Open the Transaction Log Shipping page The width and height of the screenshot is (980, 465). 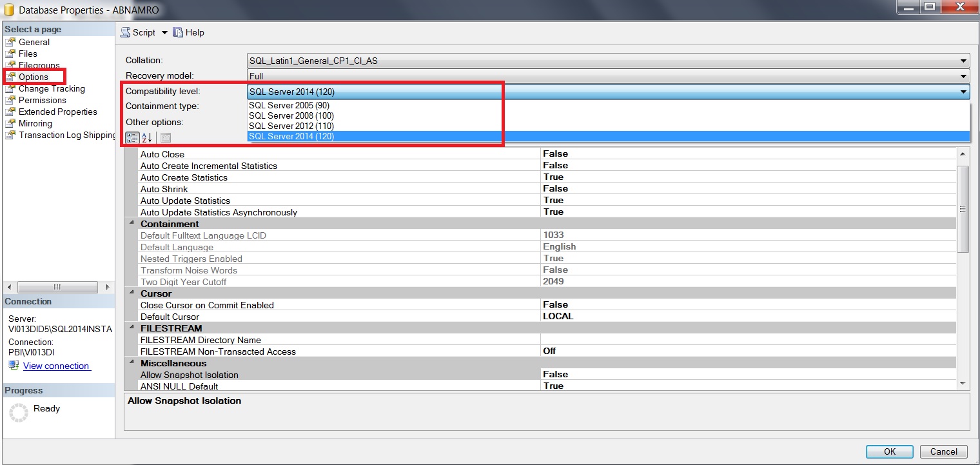59,135
